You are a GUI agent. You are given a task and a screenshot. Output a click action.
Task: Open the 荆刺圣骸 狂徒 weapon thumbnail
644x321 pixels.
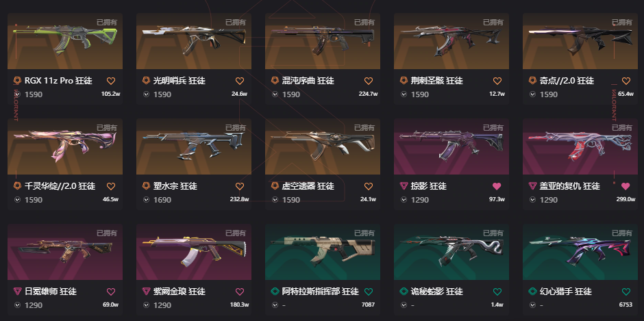[x=451, y=41]
